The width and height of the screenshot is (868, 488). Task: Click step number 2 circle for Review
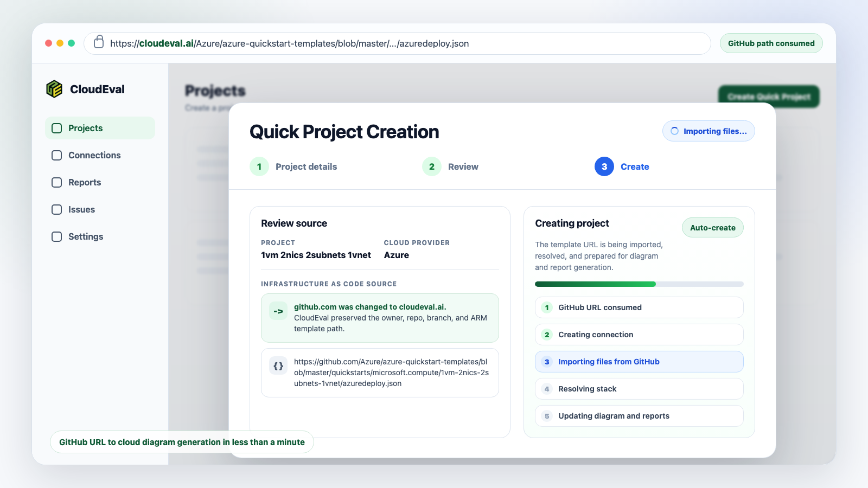(x=432, y=166)
